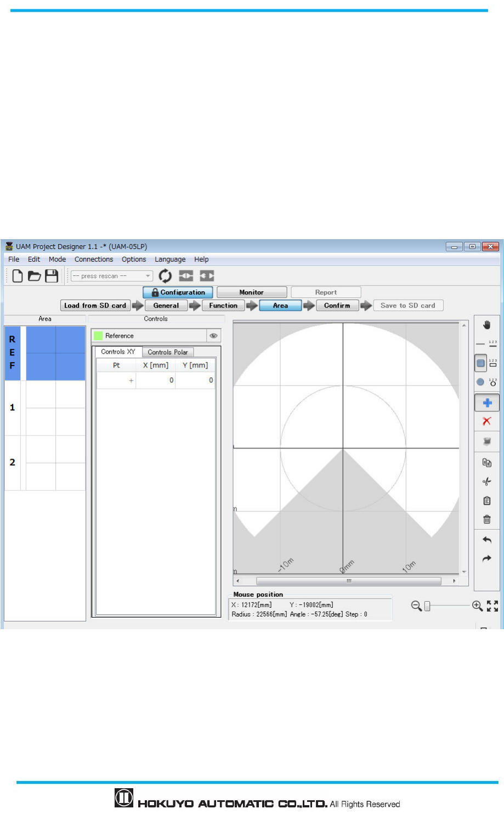Cut area with the scissors icon

point(486,482)
